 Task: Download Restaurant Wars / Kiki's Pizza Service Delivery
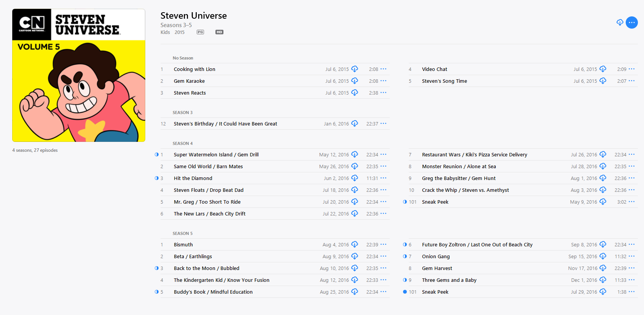(x=603, y=154)
